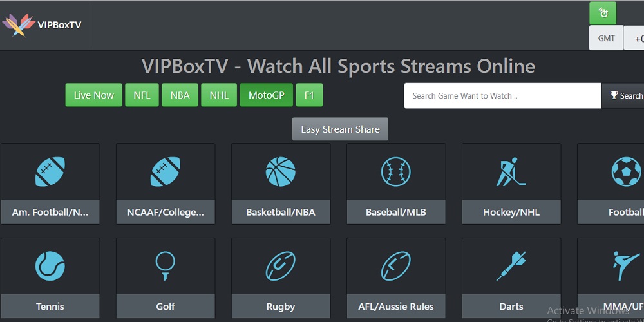This screenshot has width=644, height=322.
Task: Open the Basketball/NBA category label
Action: (x=281, y=213)
